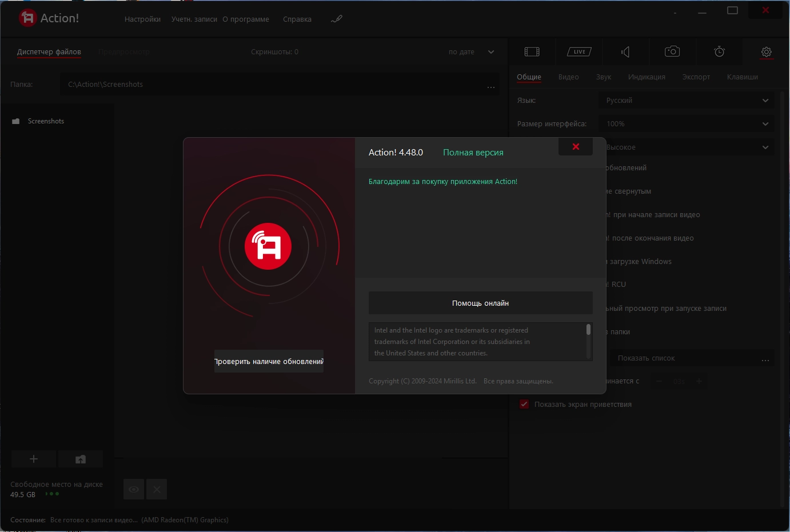The width and height of the screenshot is (790, 532).
Task: Close the About dialog with red X
Action: pyautogui.click(x=576, y=147)
